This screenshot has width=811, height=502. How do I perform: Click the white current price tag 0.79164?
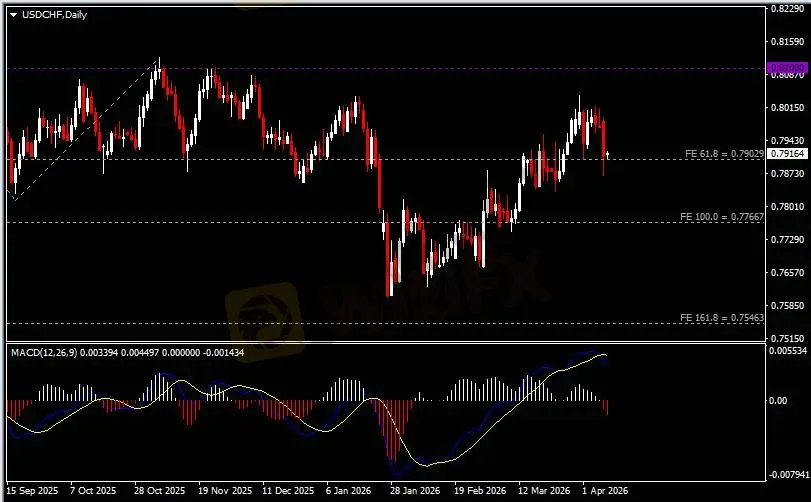pyautogui.click(x=785, y=154)
